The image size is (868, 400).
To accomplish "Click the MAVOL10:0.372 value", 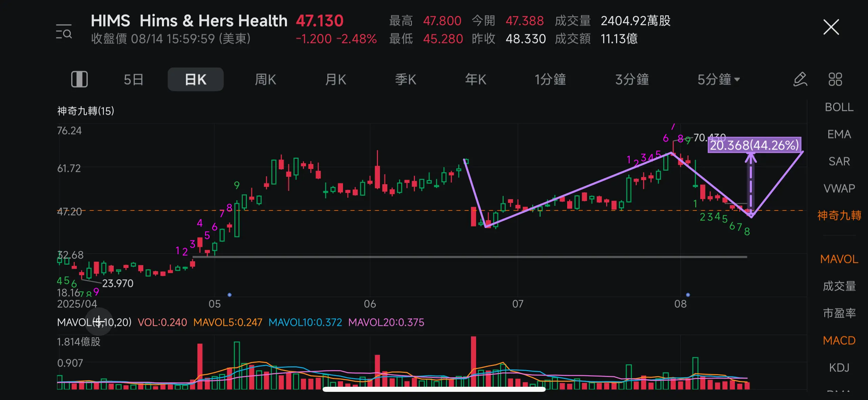I will pos(305,322).
